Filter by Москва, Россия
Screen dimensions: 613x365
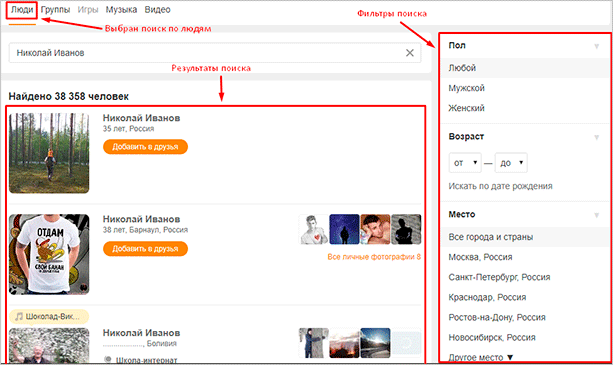480,257
